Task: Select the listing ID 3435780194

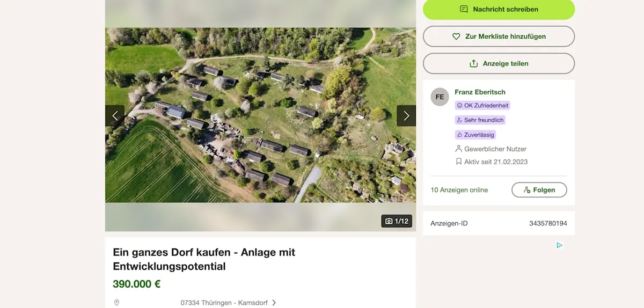Action: (x=548, y=223)
